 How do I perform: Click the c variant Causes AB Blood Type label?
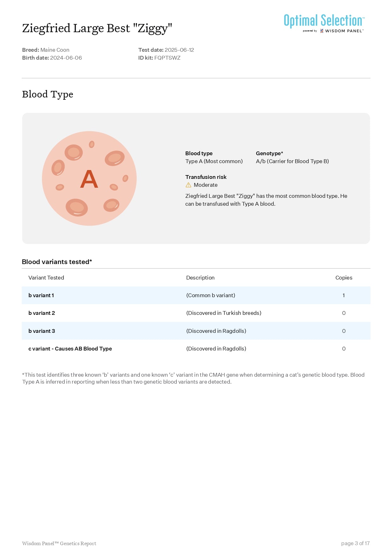tap(70, 349)
